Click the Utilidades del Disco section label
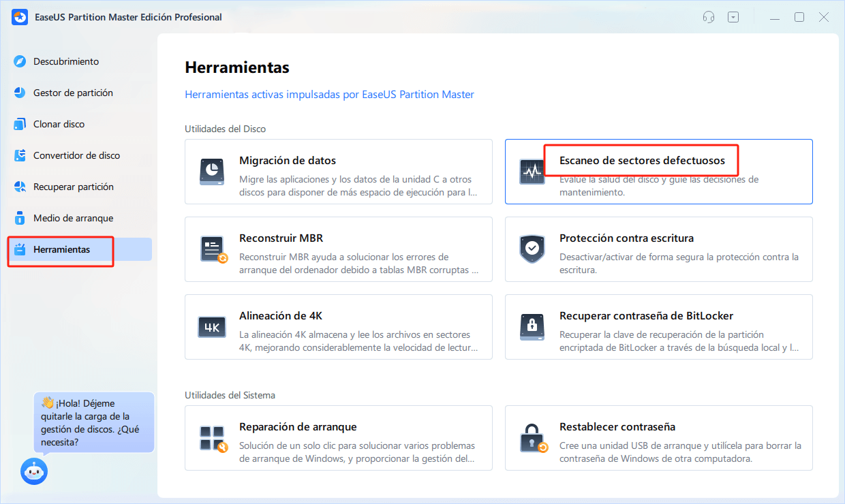 (226, 129)
